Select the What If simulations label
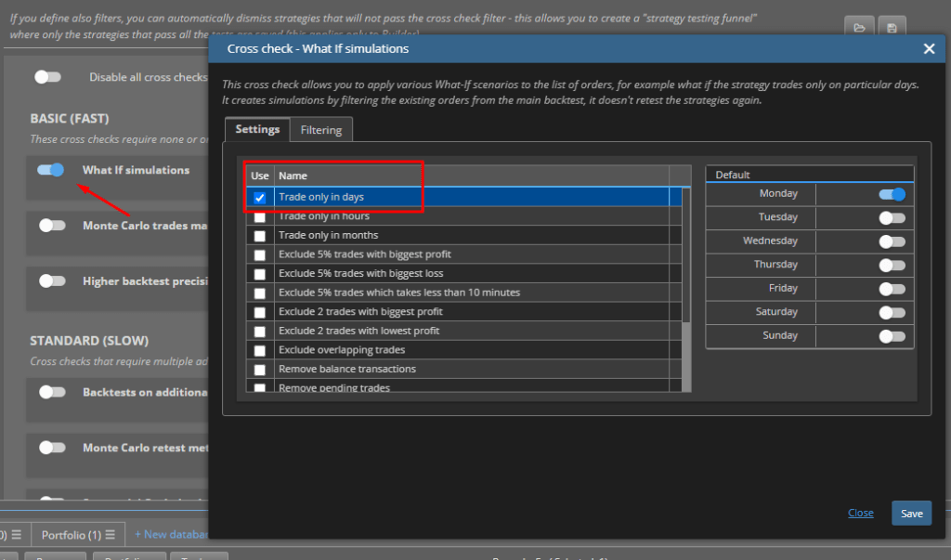 click(136, 170)
